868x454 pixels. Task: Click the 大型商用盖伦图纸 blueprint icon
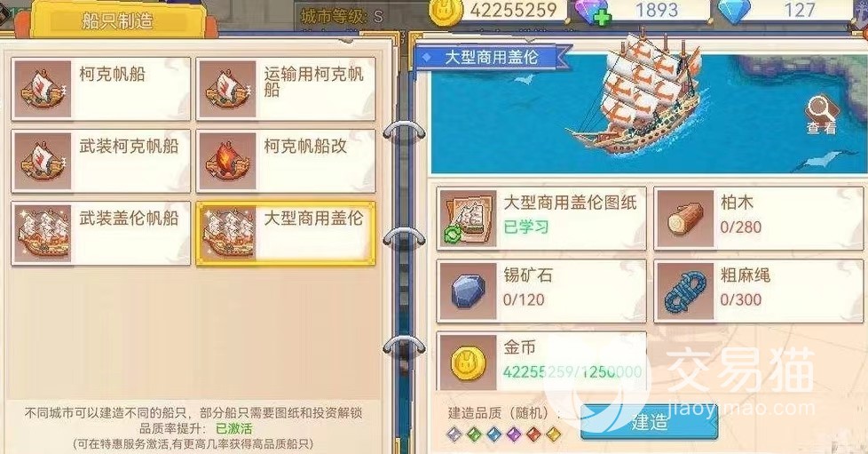coord(468,219)
